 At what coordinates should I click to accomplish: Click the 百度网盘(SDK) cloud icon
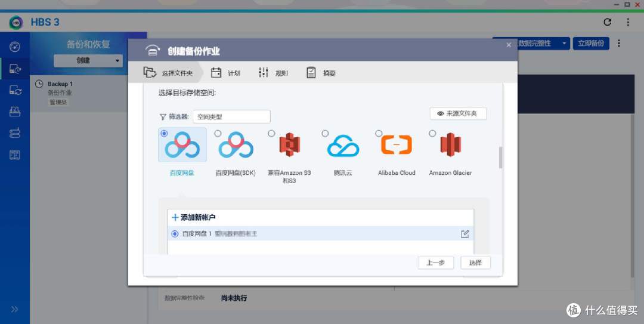[236, 145]
